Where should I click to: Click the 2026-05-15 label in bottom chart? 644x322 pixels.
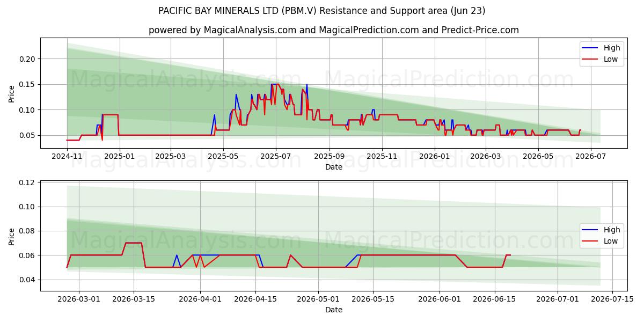click(372, 299)
